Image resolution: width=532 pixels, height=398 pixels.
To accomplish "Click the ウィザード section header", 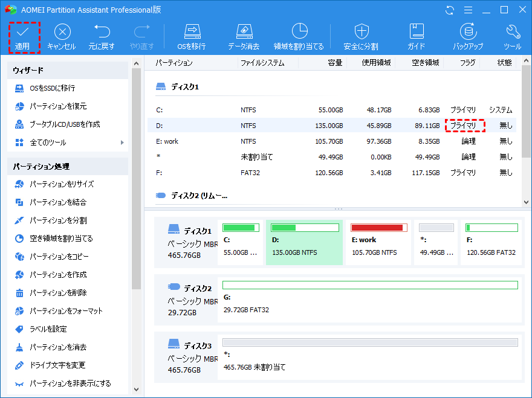I will [68, 70].
